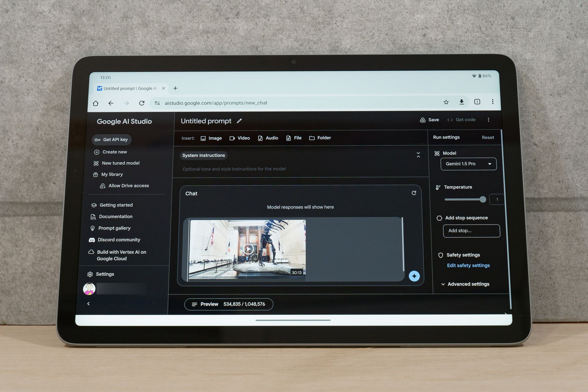Click the Preview token count chip
Screen dimensions: 588x392
click(x=229, y=304)
